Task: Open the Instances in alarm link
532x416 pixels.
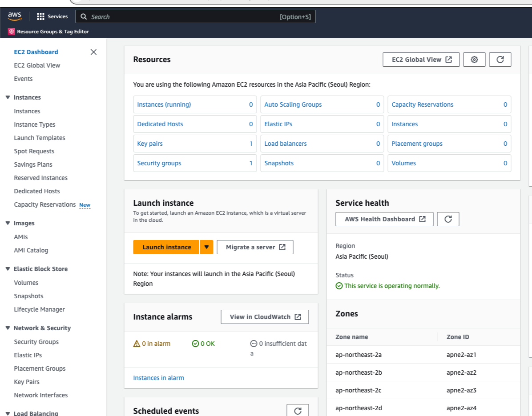Action: pos(158,378)
